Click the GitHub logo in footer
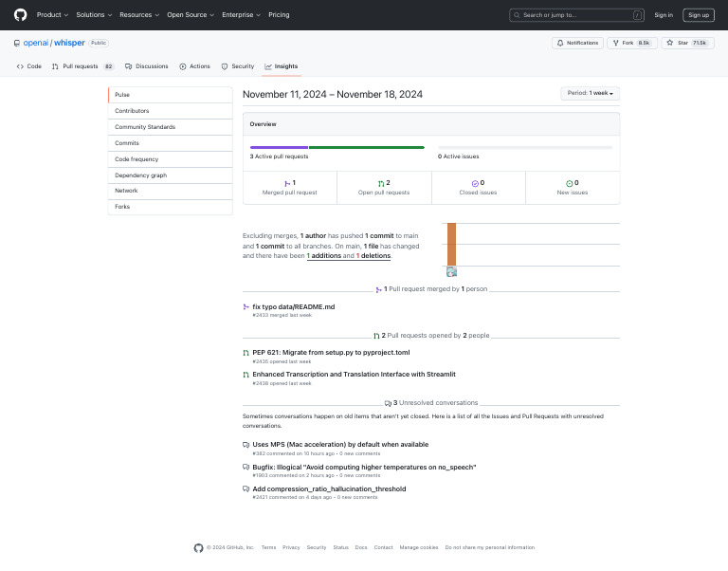Viewport: 728px width, 571px height. tap(198, 547)
